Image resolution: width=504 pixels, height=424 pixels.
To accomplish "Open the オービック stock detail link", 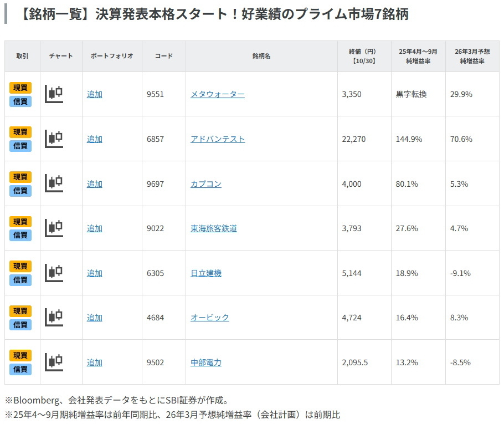I will pyautogui.click(x=209, y=317).
